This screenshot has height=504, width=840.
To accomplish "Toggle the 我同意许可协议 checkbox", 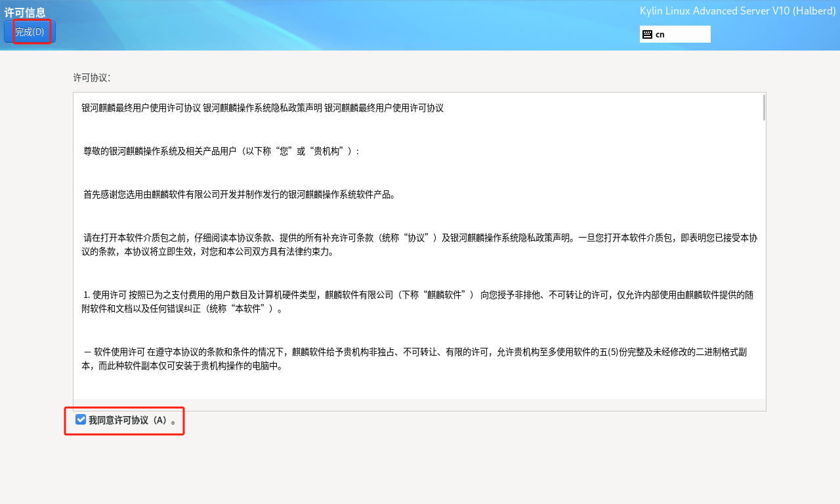I will [x=81, y=419].
